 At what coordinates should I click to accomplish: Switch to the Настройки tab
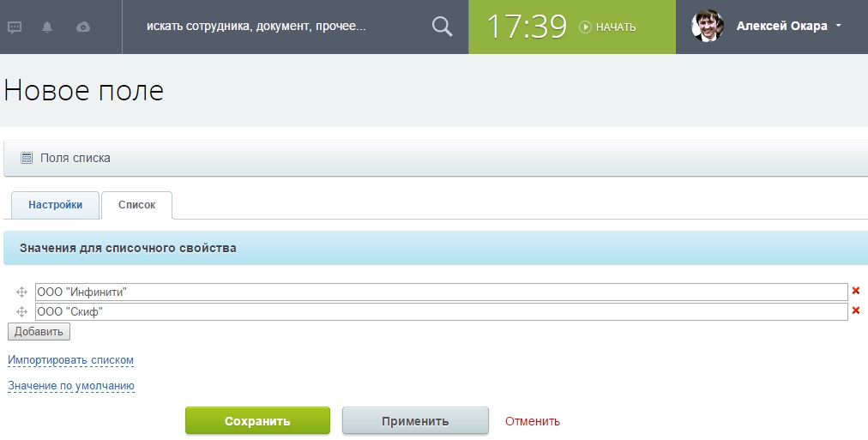[56, 206]
